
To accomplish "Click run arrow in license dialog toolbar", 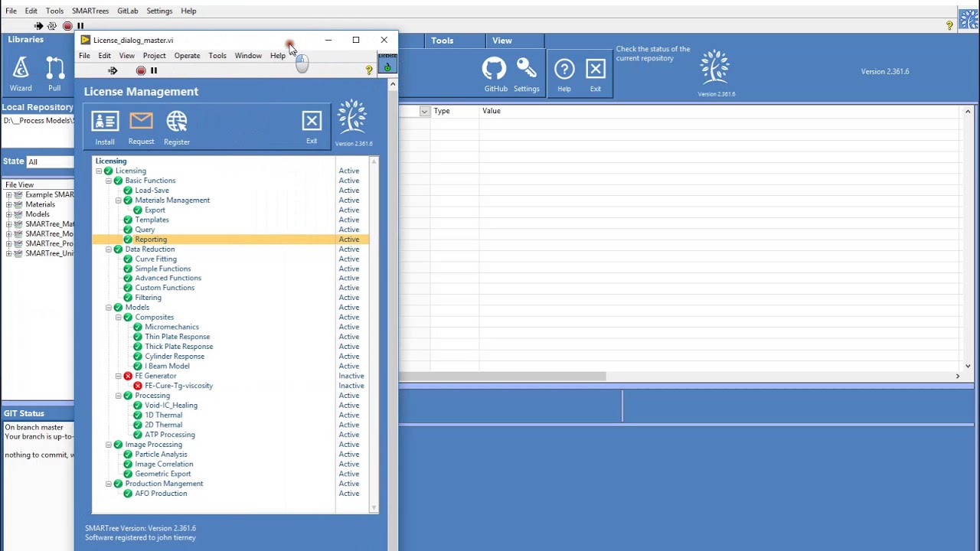I will (x=113, y=70).
